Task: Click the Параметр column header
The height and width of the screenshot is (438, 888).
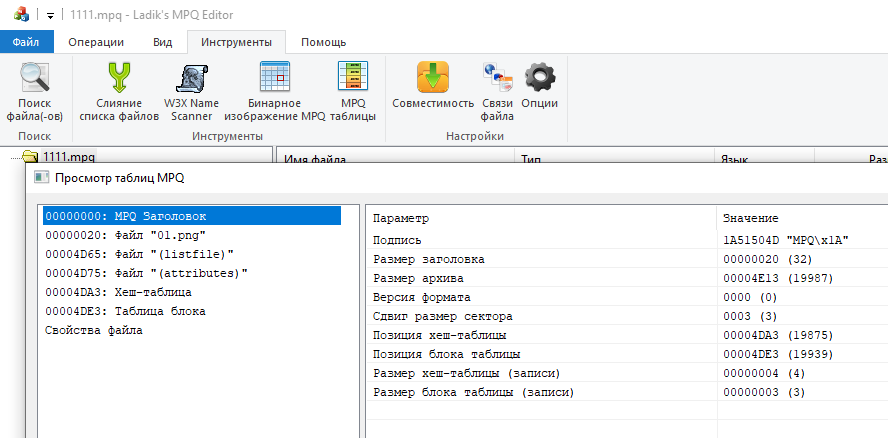Action: [x=541, y=218]
